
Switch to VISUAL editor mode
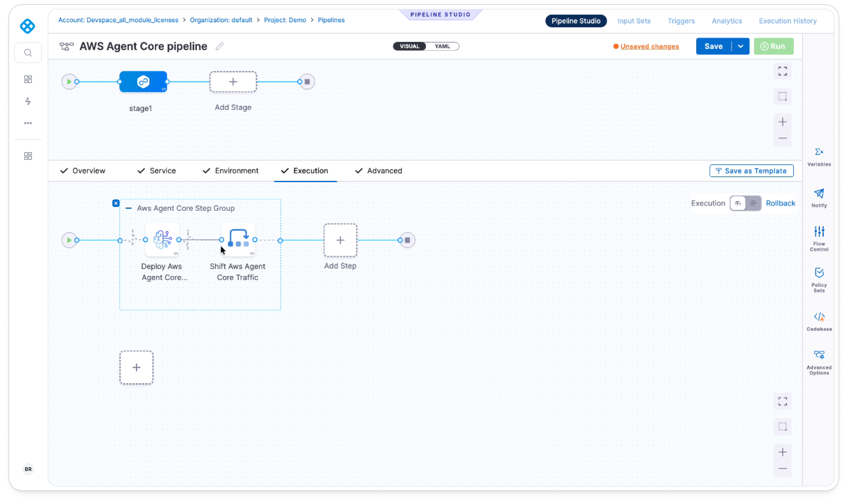point(409,46)
